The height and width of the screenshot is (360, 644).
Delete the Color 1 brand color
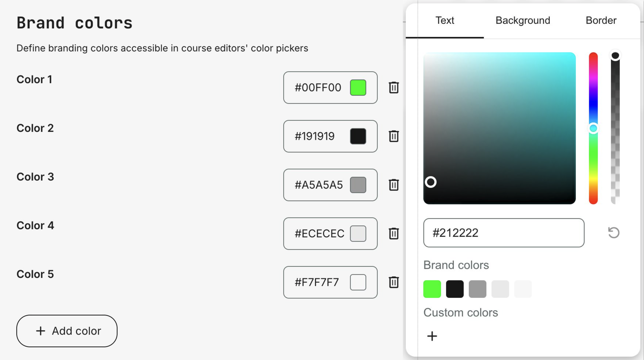[393, 88]
